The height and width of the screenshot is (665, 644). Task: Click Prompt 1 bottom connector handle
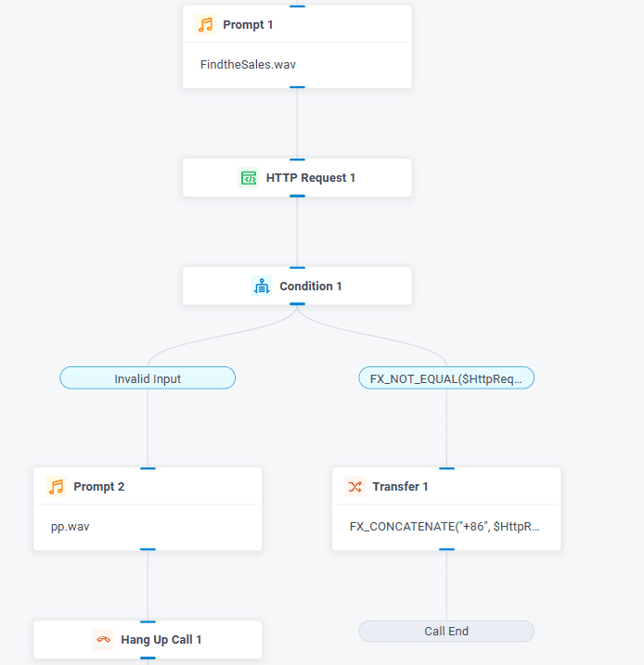tap(297, 87)
